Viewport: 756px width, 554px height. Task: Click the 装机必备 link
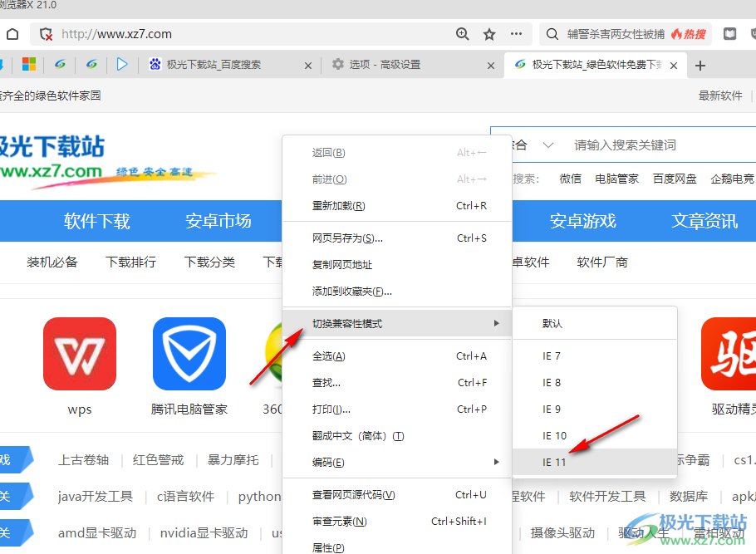click(x=52, y=262)
